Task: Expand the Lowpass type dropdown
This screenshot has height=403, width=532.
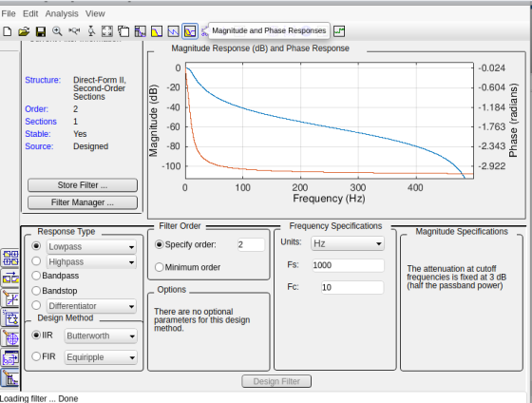Action: [x=91, y=247]
